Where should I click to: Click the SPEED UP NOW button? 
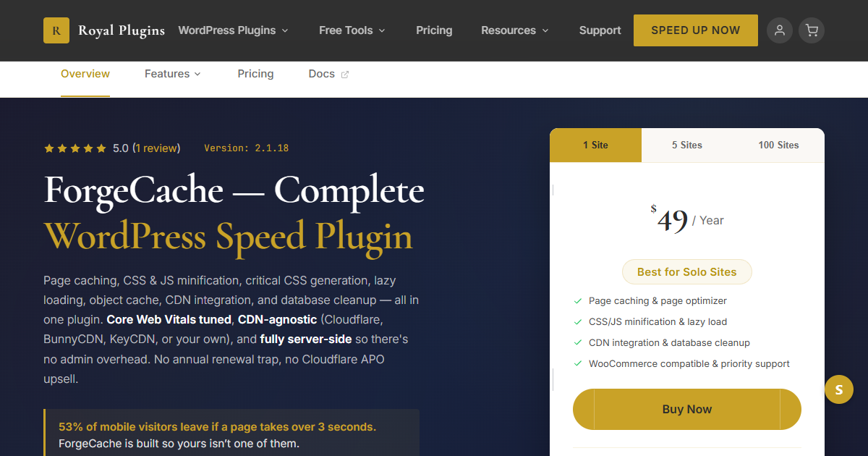696,30
